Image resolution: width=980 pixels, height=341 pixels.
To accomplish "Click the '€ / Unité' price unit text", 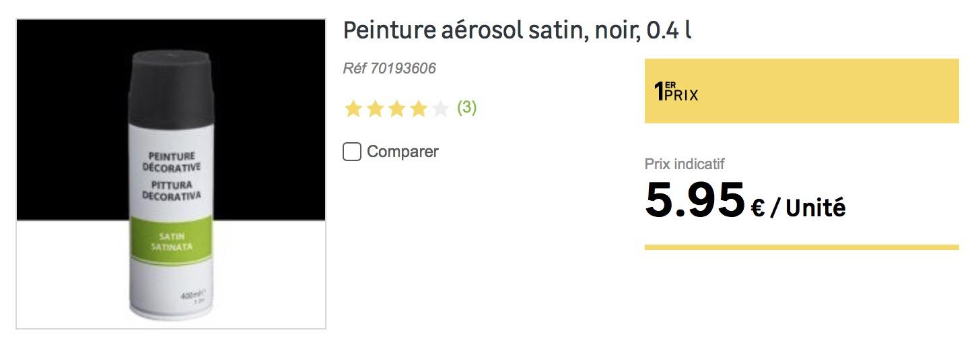I will tap(798, 208).
